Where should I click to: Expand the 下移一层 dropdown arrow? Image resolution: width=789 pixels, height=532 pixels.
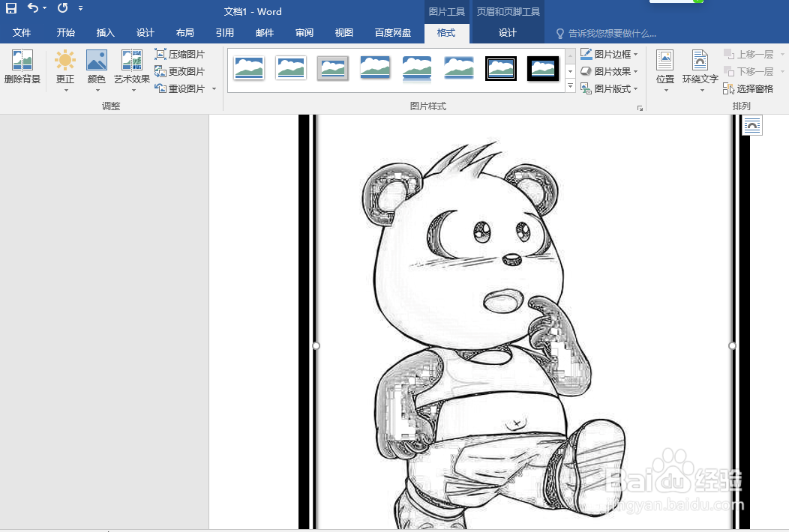[782, 71]
